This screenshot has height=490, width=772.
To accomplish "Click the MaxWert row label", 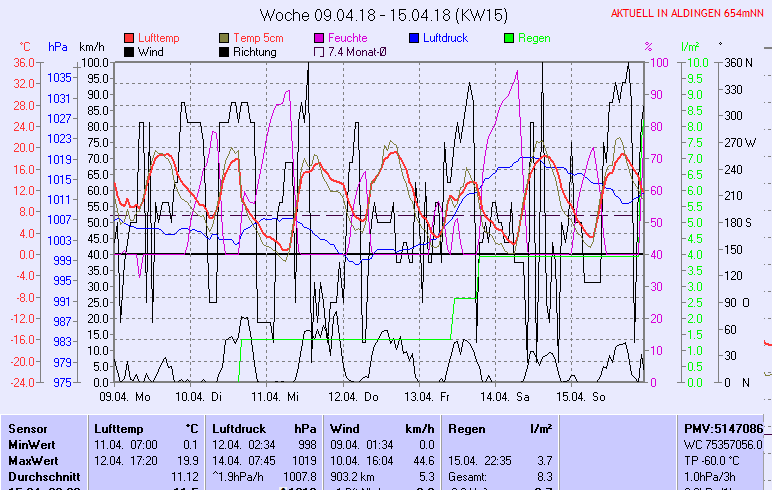I will point(32,460).
